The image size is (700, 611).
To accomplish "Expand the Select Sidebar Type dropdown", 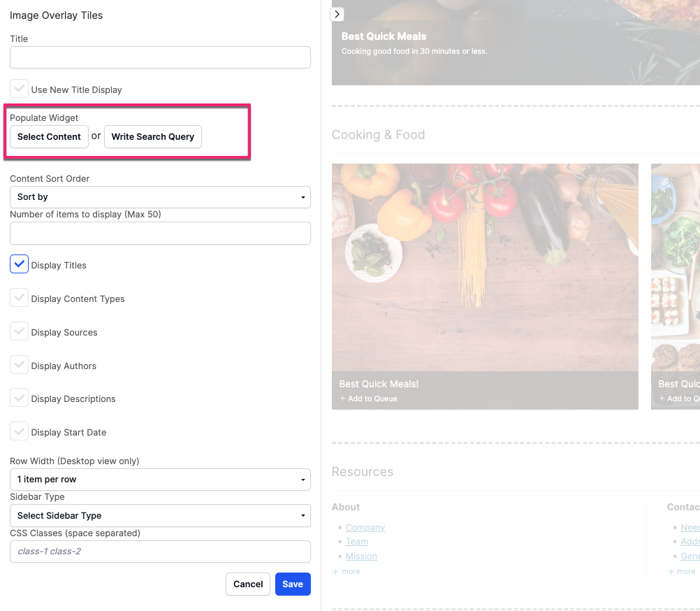I will 160,516.
